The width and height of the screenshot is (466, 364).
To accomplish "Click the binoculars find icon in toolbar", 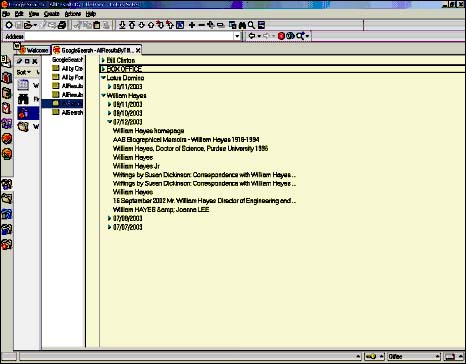I will tap(242, 25).
